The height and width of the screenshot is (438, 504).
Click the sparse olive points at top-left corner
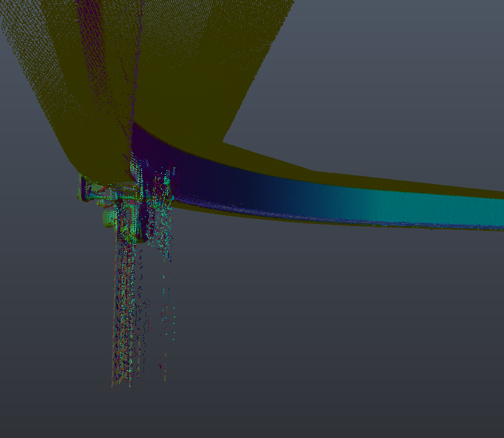tap(22, 27)
